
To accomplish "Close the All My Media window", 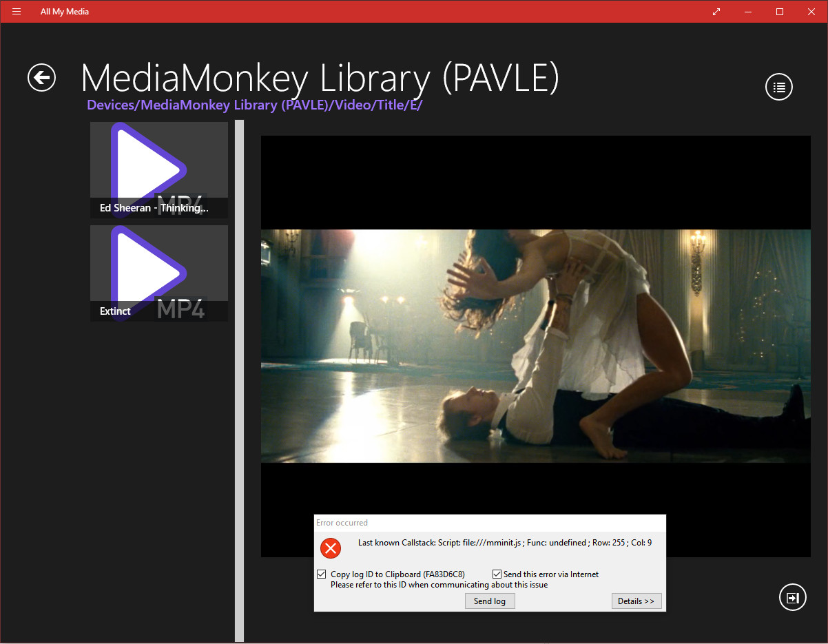I will (811, 12).
